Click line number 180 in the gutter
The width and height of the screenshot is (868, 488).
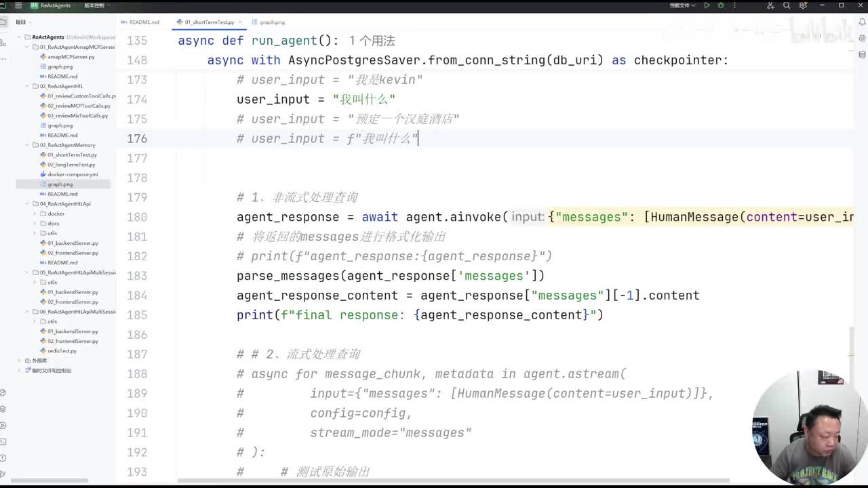click(137, 217)
